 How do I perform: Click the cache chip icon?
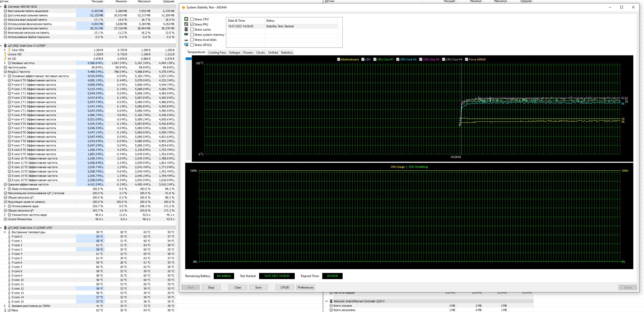pos(186,29)
